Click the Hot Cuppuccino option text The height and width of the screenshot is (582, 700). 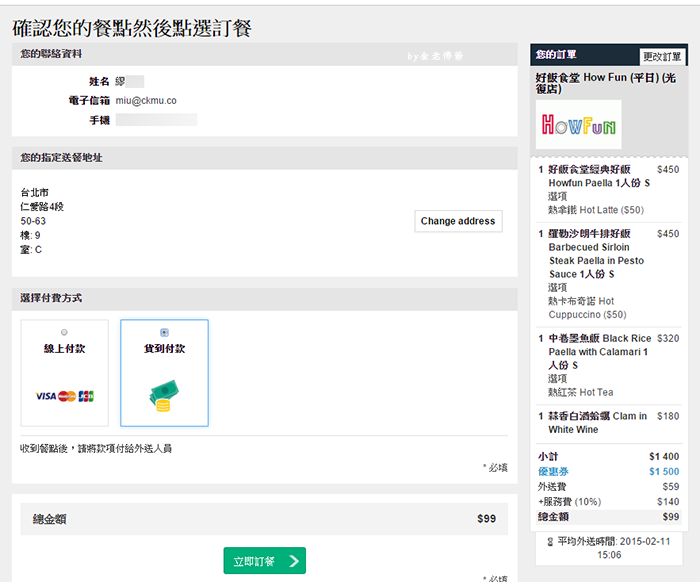(x=588, y=308)
